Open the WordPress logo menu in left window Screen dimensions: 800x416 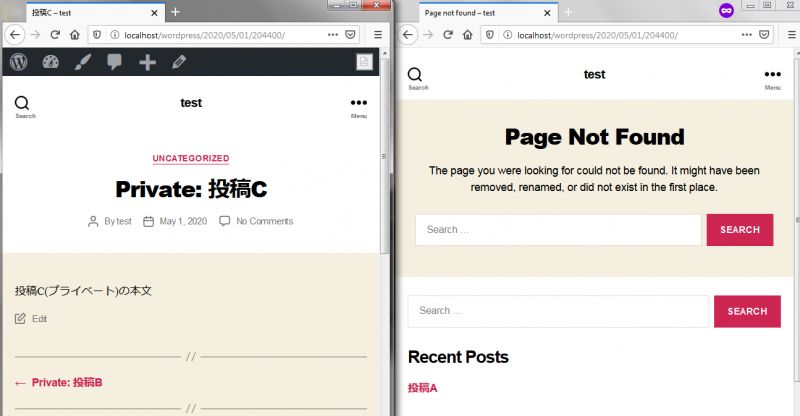(19, 62)
